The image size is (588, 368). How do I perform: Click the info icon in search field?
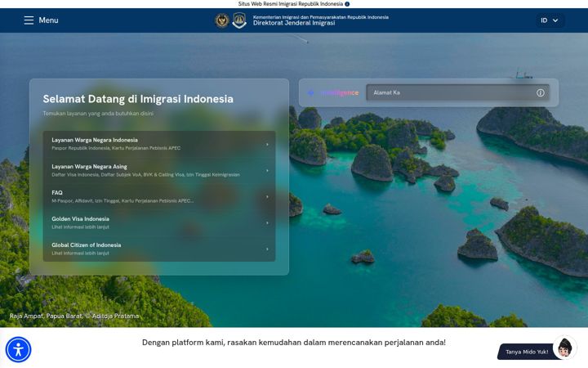pos(540,92)
